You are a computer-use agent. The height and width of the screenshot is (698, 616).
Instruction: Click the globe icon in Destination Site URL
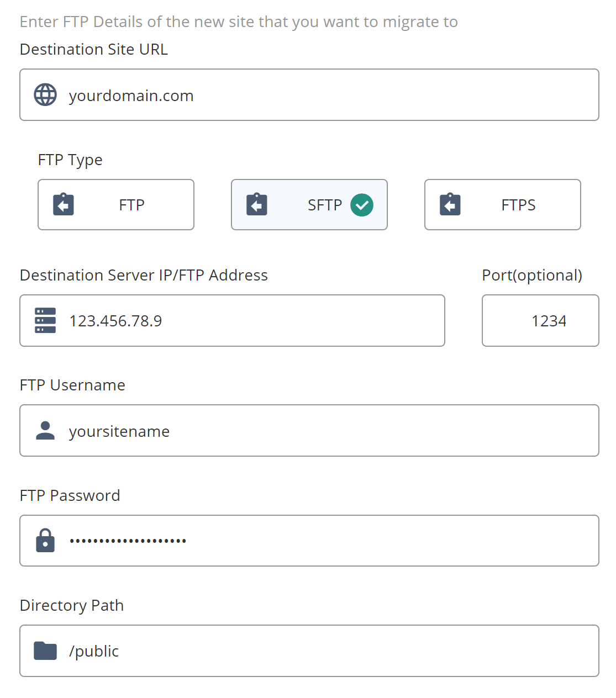[45, 95]
